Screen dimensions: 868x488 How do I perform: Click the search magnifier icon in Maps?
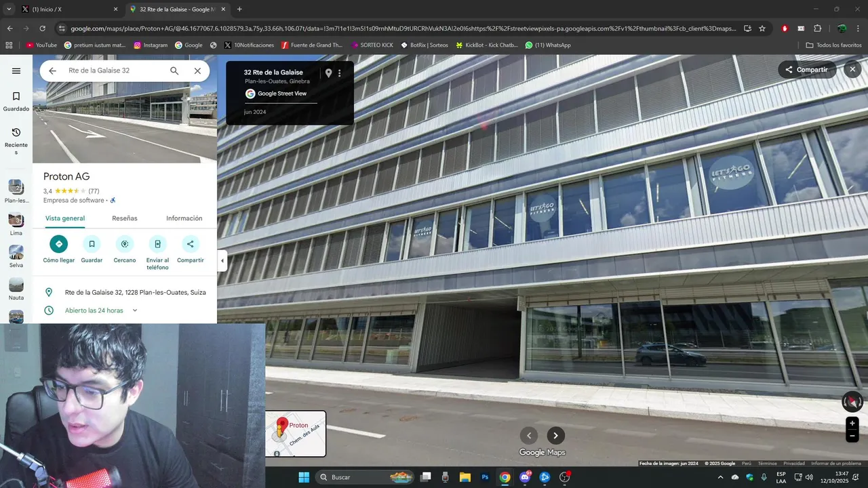point(174,70)
